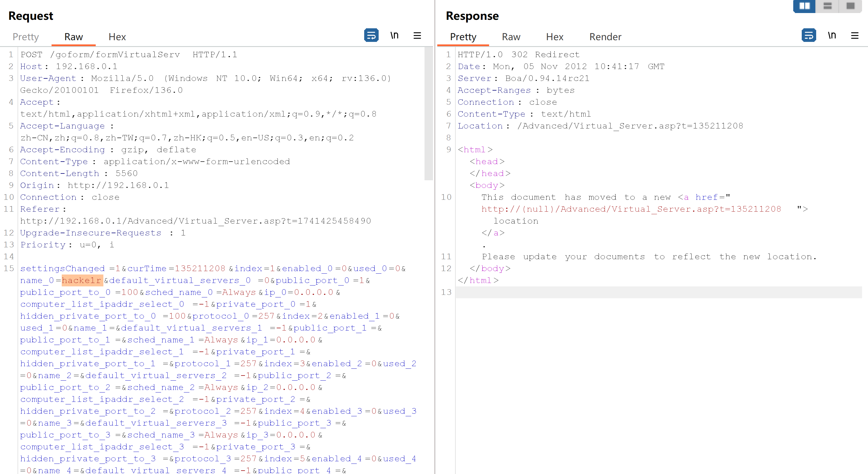The height and width of the screenshot is (474, 868).
Task: Select the Request Raw tab
Action: click(x=73, y=37)
